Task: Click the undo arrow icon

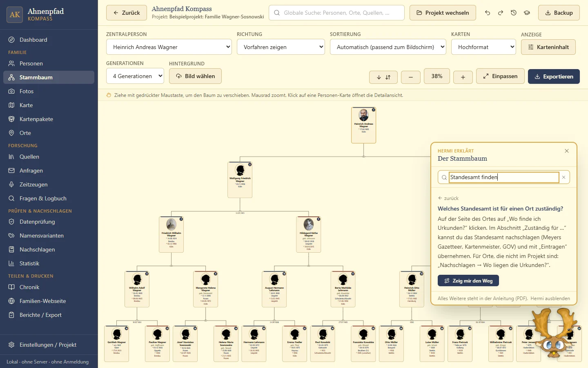Action: point(488,13)
